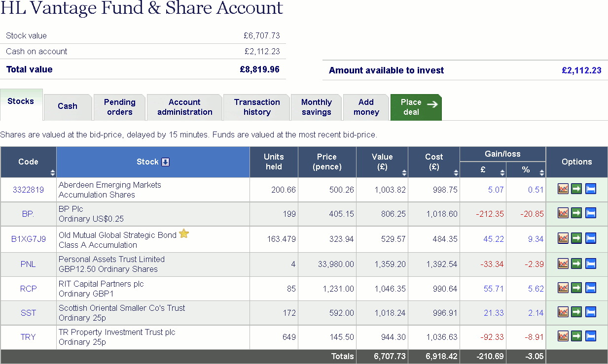Open chart icon for Scottish Oriental Smaller Co's
Screen dimensions: 608x364
pyautogui.click(x=563, y=312)
